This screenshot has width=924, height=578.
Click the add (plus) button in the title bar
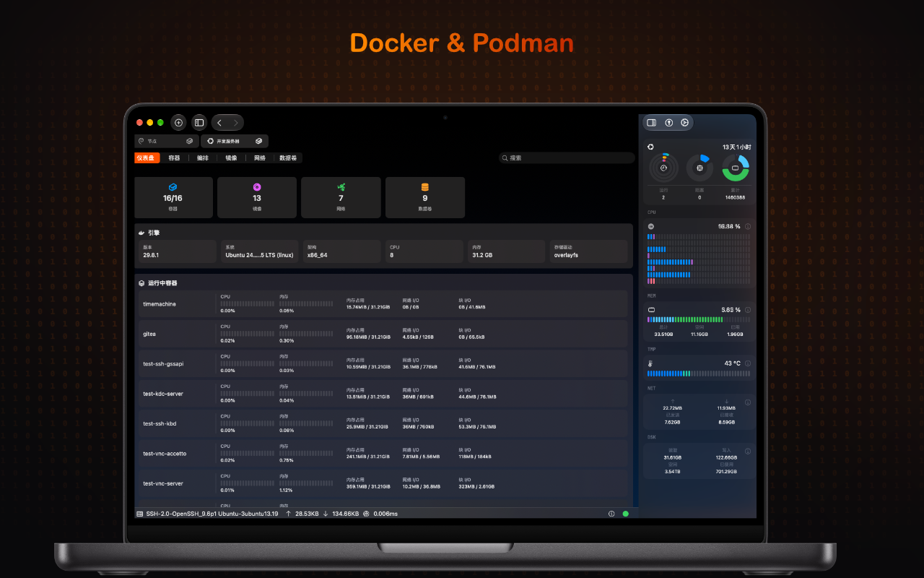(x=178, y=123)
